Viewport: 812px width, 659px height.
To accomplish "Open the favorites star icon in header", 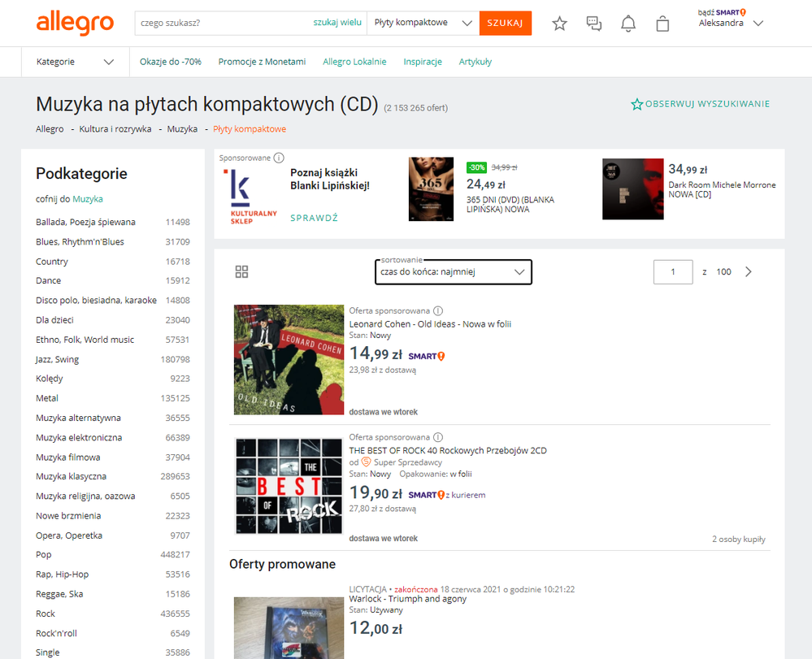I will point(559,24).
